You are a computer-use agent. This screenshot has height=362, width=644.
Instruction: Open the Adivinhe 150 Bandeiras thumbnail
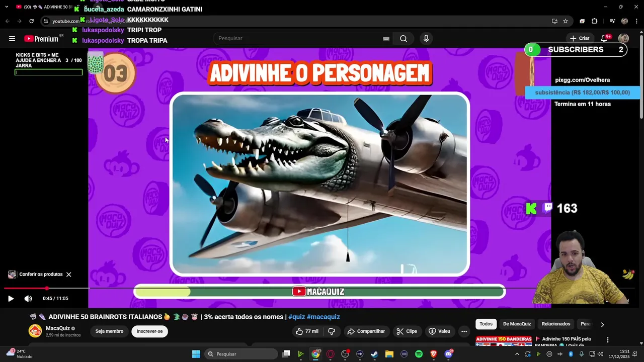pos(504,340)
